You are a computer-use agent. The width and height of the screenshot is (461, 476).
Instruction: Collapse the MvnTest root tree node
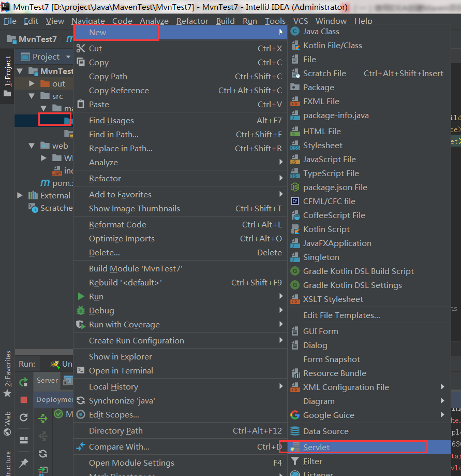(x=20, y=71)
